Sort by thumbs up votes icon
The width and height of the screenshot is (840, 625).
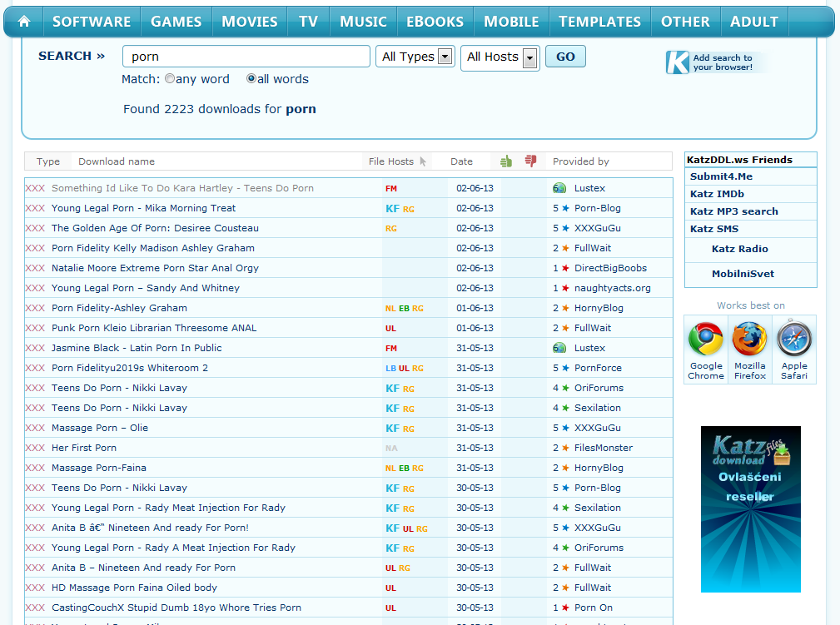click(x=505, y=161)
